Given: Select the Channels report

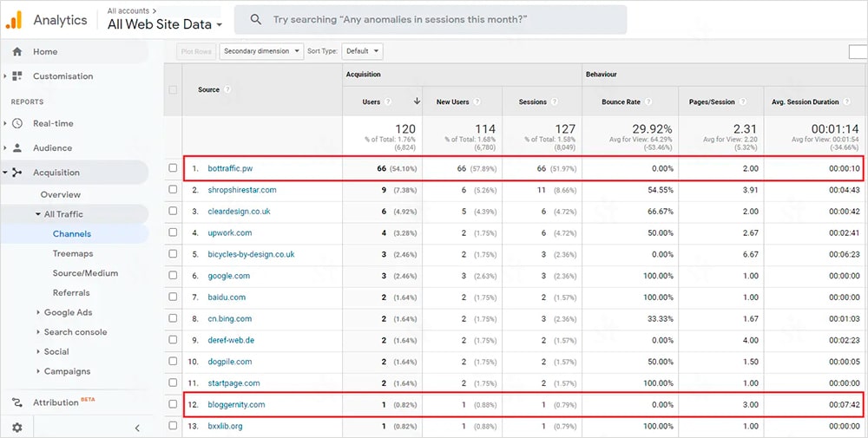Looking at the screenshot, I should pos(72,234).
